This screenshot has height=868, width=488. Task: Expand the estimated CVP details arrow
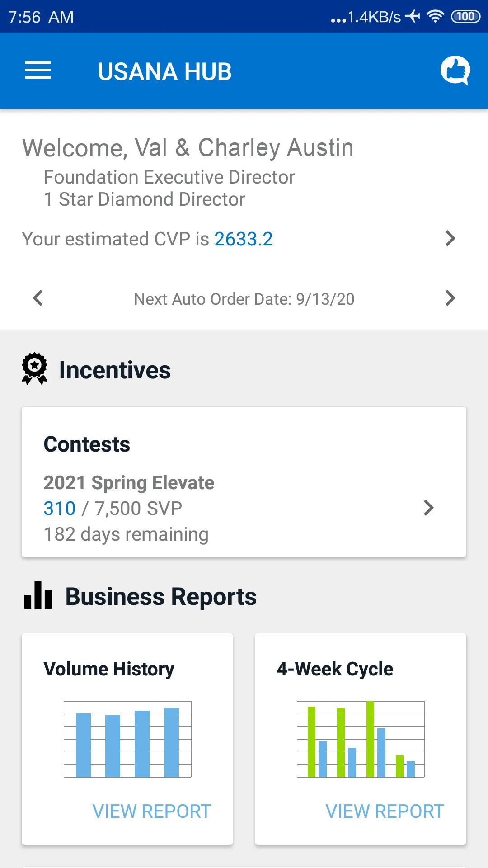coord(450,238)
